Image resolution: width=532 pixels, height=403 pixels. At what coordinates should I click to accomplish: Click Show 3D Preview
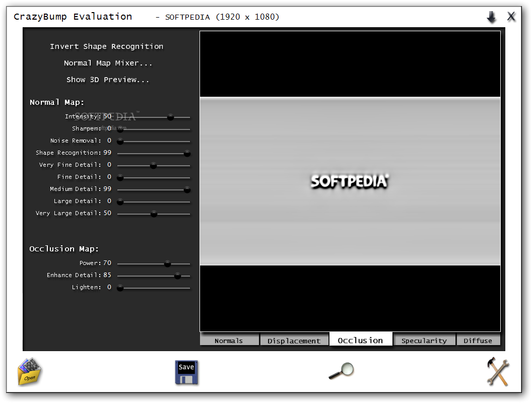click(107, 80)
